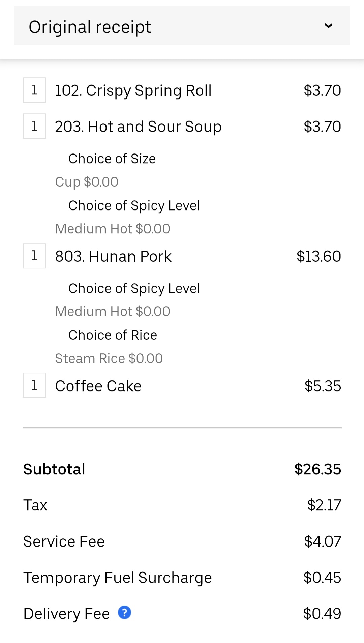Click the Coffee Cake quantity box
This screenshot has width=364, height=643.
point(34,385)
